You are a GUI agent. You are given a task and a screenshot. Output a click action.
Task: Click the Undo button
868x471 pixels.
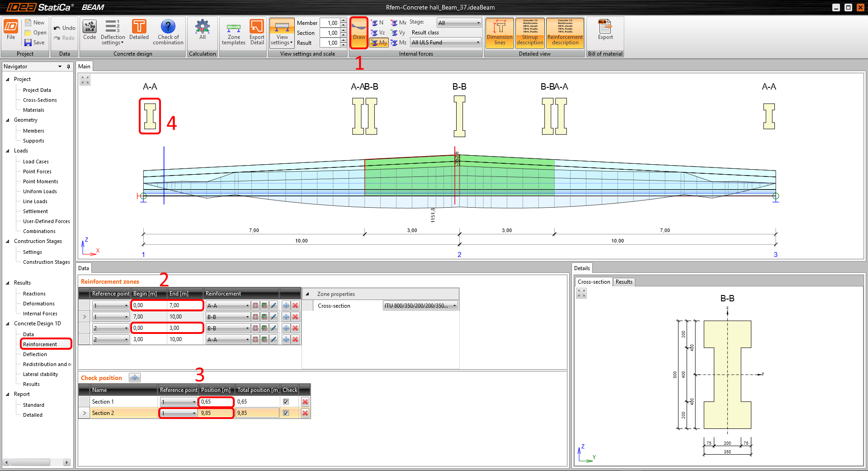64,28
